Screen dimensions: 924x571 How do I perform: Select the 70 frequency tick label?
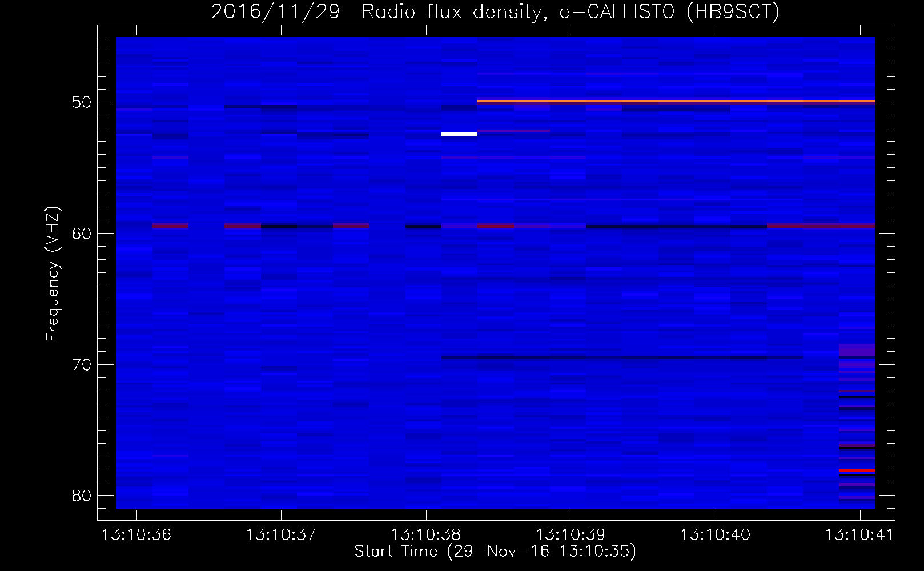tap(82, 365)
